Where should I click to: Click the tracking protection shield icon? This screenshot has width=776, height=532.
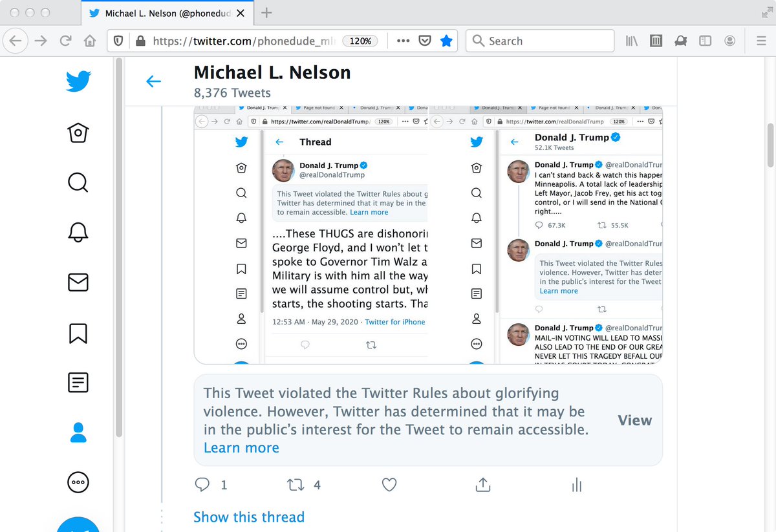point(118,41)
